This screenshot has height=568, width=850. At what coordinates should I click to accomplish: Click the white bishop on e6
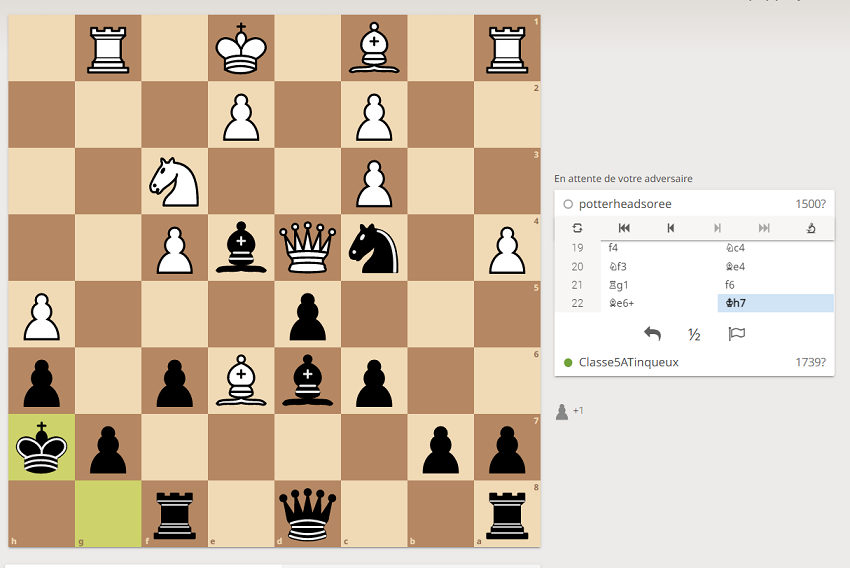point(241,380)
